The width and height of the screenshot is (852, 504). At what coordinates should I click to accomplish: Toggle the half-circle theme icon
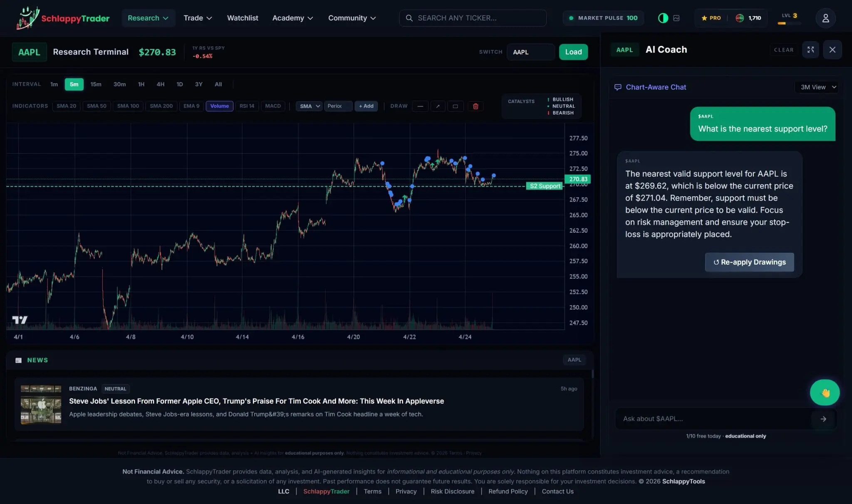tap(663, 18)
